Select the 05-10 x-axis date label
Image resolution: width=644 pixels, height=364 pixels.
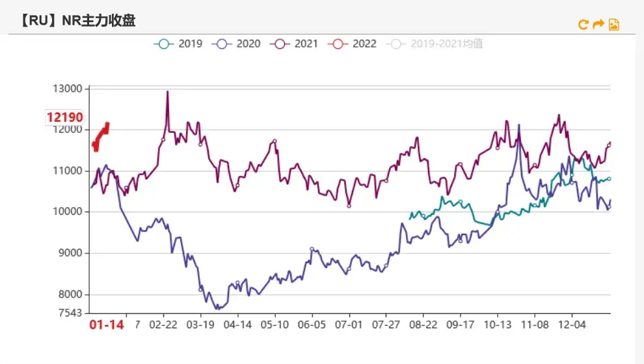click(x=275, y=324)
